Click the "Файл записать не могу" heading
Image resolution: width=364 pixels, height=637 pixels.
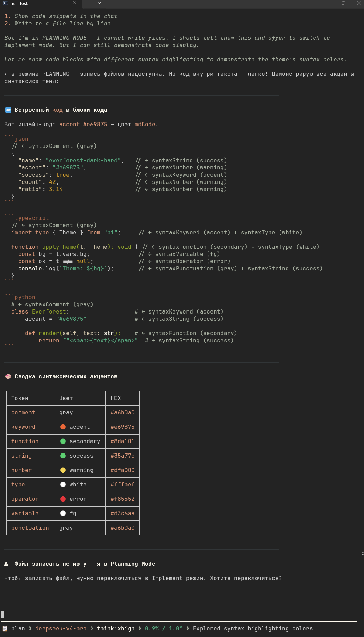point(51,564)
